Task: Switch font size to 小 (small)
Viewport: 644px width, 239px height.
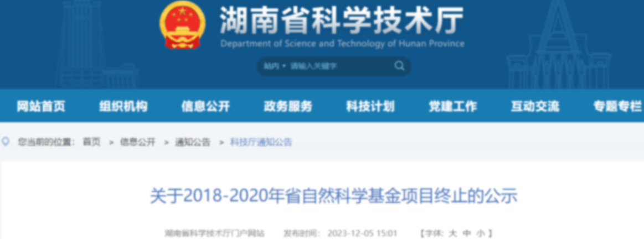Action: click(480, 233)
